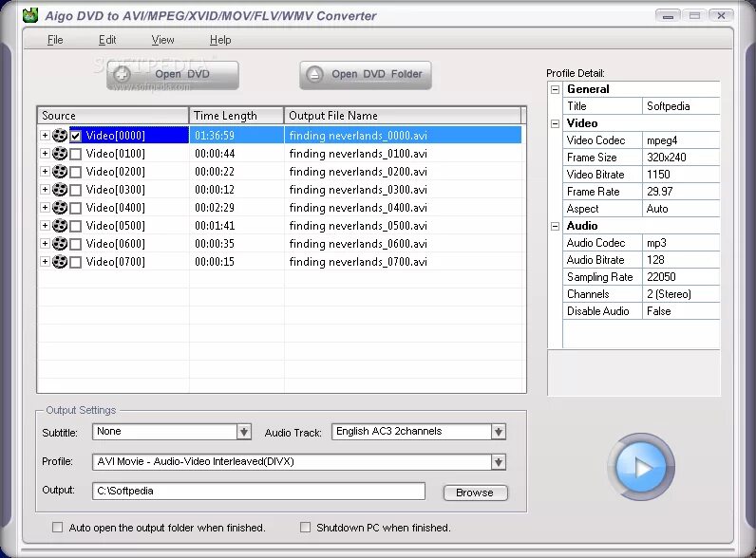Click the Channels value 2 (Stereo)
The width and height of the screenshot is (756, 558).
coord(681,294)
